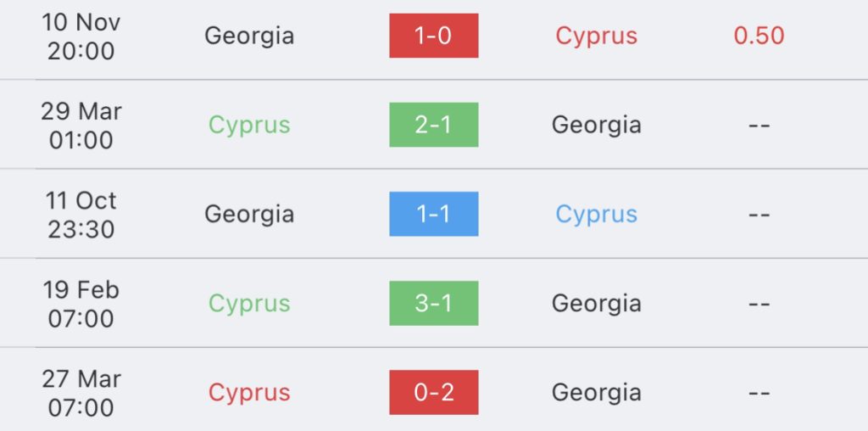Click the 27 Mar 07:00 date cell
This screenshot has width=868, height=431.
pos(81,394)
